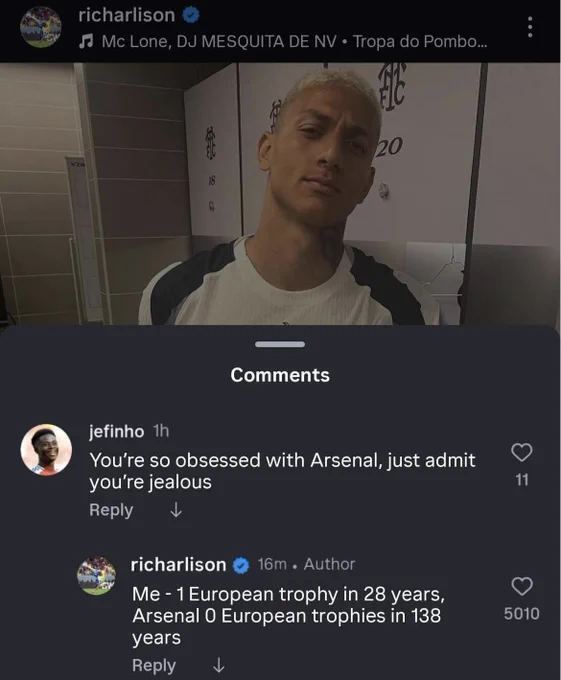Open richarlison username in post header

(127, 15)
